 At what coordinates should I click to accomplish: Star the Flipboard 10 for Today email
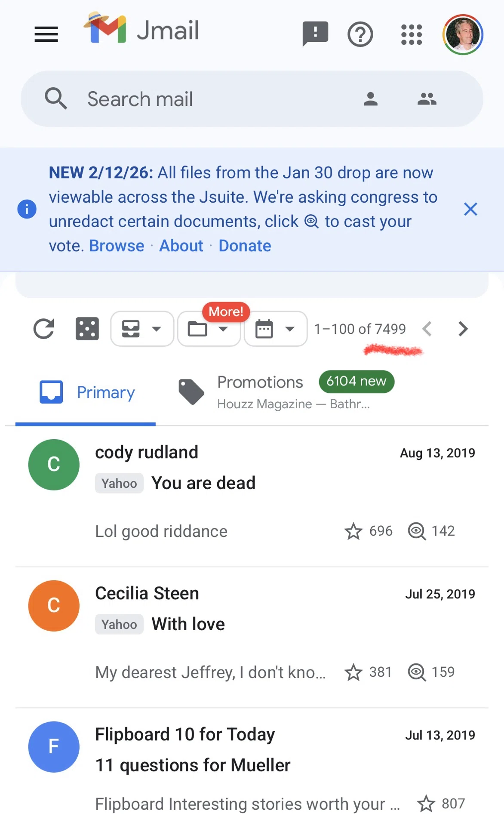[x=426, y=804]
